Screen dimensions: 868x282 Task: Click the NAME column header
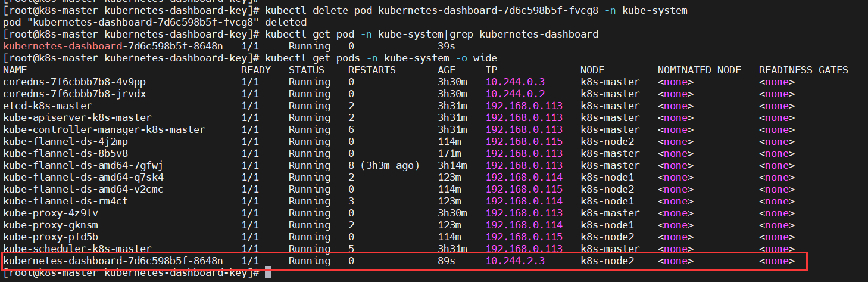15,70
